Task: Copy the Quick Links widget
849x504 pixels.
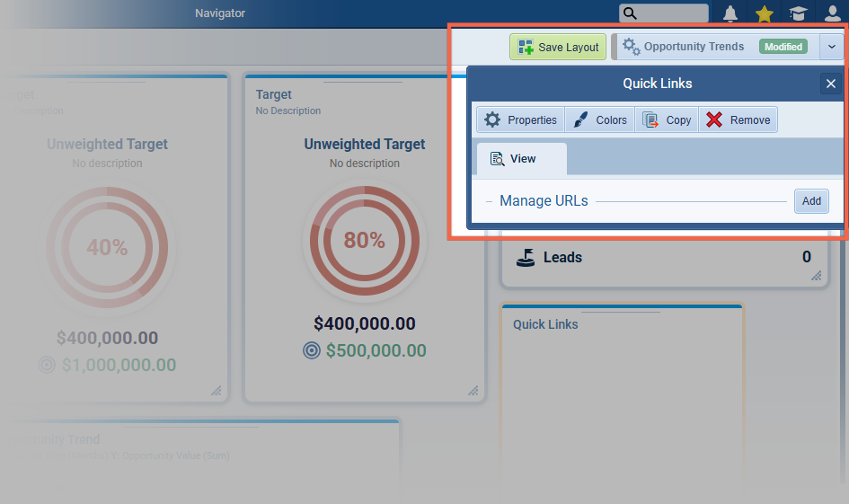Action: coord(667,119)
